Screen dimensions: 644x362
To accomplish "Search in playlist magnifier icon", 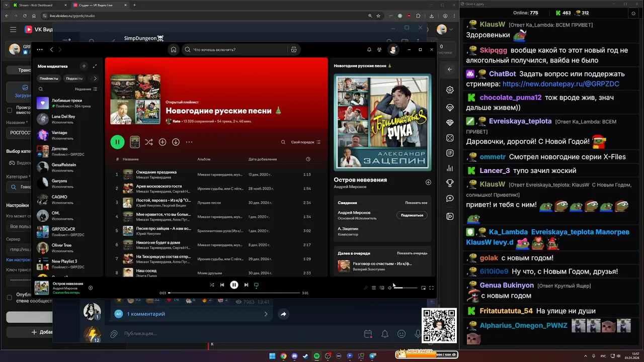I will click(283, 142).
